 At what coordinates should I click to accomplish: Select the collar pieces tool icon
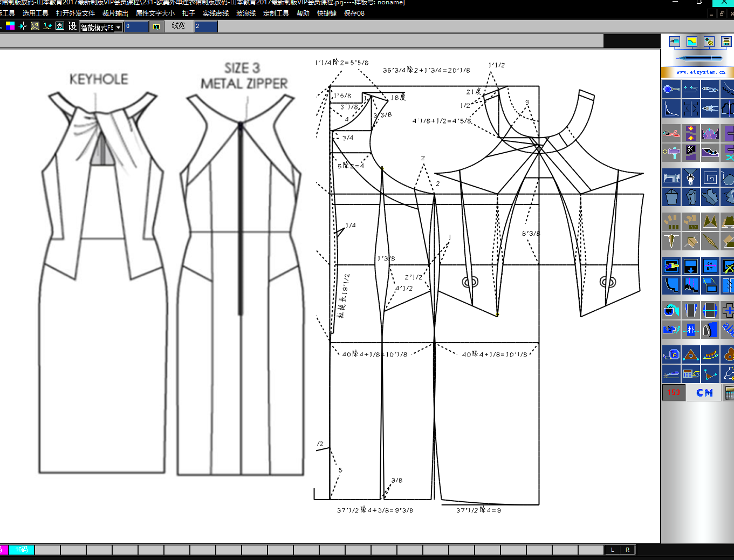coord(710,197)
